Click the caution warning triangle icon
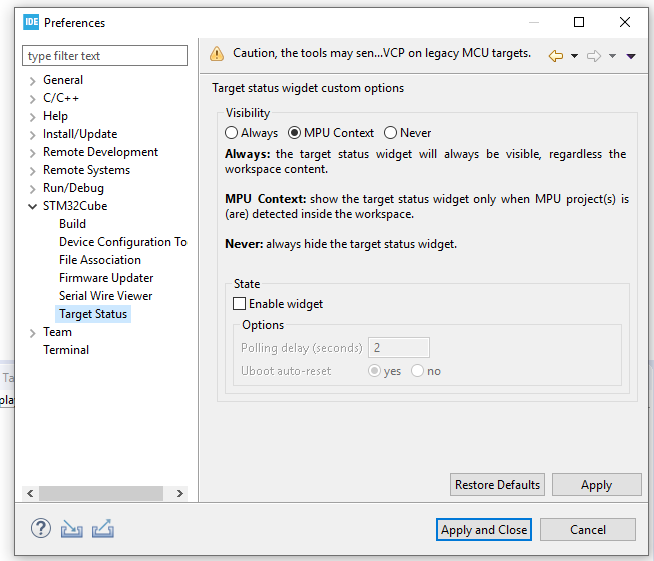 (x=217, y=54)
